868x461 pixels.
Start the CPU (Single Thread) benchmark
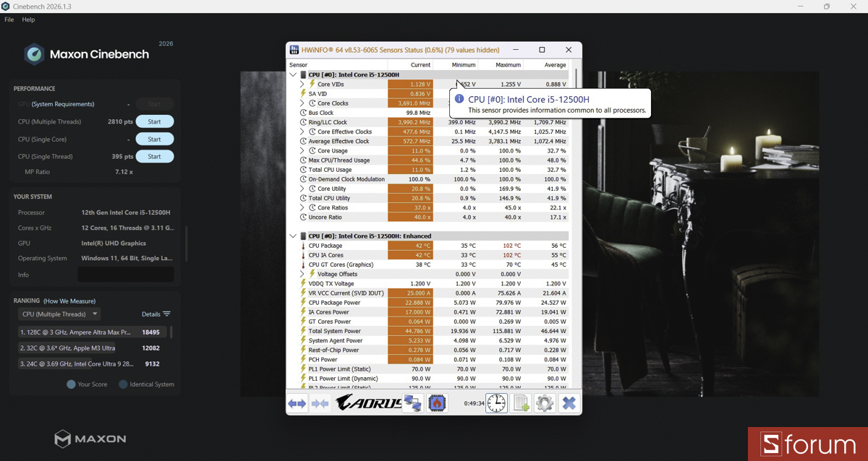click(x=155, y=156)
